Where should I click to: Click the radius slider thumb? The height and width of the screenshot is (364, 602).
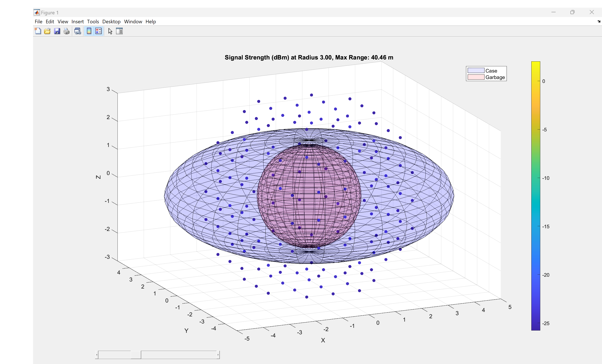pos(136,355)
